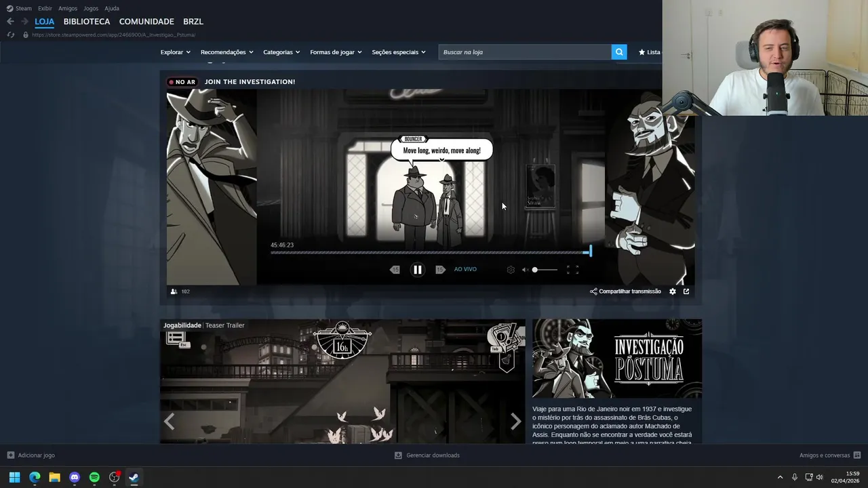868x488 pixels.
Task: Open the Exibir menu
Action: pyautogui.click(x=45, y=8)
